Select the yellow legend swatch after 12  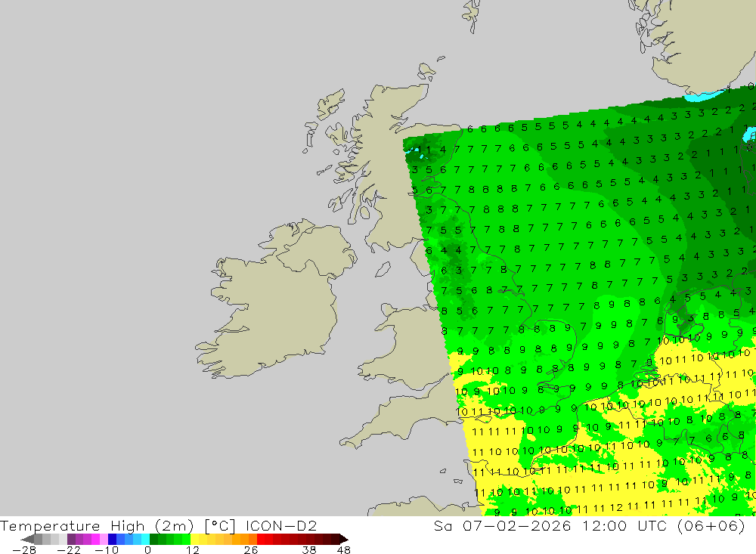coord(195,539)
